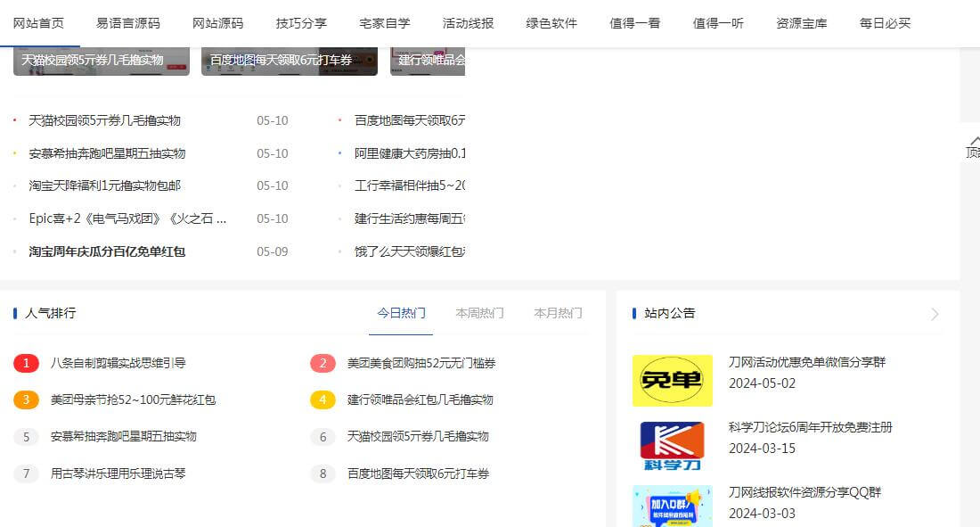The height and width of the screenshot is (527, 980).
Task: Open the 建行领唯品会 banner thumbnail
Action: pos(428,61)
